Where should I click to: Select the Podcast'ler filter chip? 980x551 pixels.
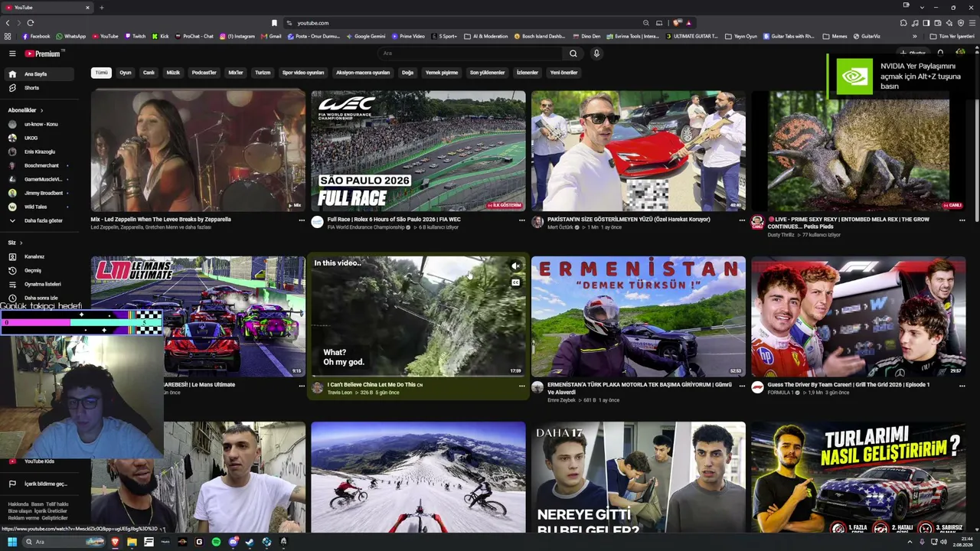tap(204, 73)
